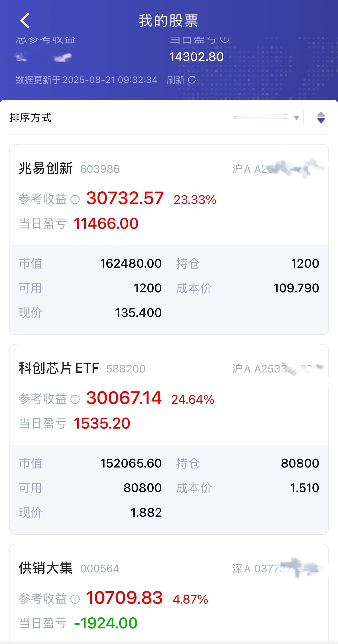
Task: Select the 排序方式 label
Action: 30,118
